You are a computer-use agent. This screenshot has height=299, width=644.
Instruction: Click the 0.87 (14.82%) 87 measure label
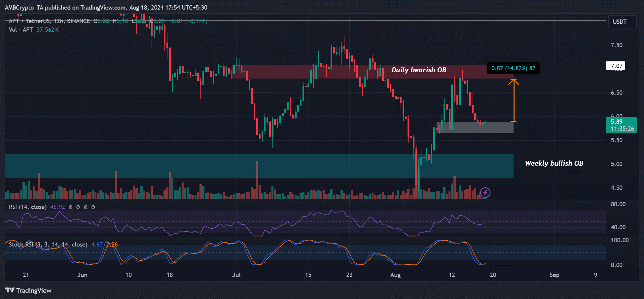tap(513, 68)
